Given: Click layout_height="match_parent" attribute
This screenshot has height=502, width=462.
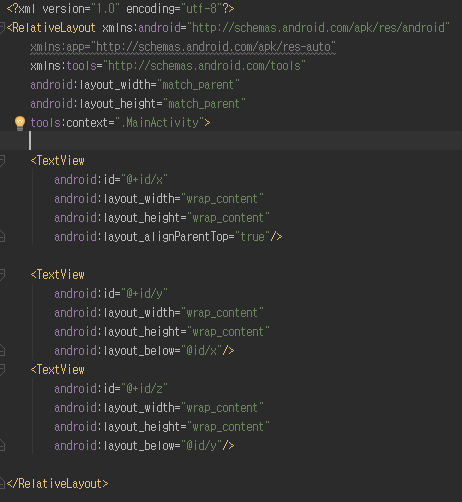Looking at the screenshot, I should [138, 104].
